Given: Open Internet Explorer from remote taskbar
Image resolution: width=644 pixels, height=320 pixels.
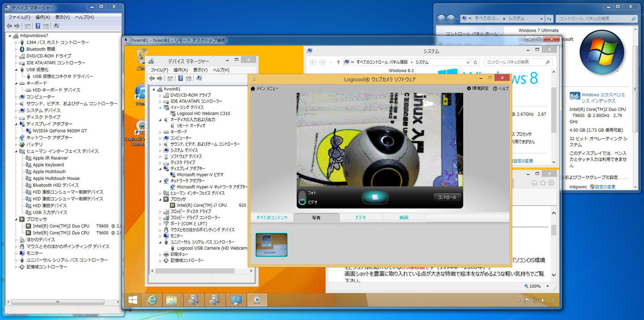Looking at the screenshot, I should [152, 300].
